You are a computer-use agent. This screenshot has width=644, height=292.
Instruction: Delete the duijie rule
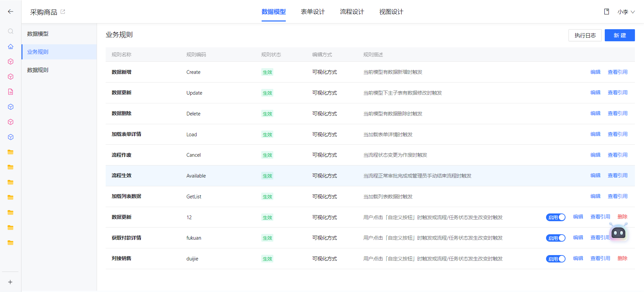[x=622, y=258]
